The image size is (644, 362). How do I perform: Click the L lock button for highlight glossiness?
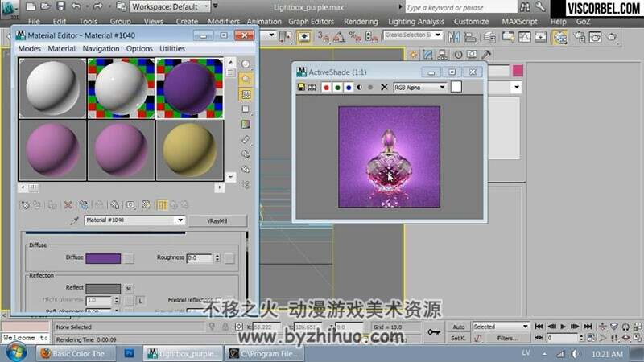[140, 301]
